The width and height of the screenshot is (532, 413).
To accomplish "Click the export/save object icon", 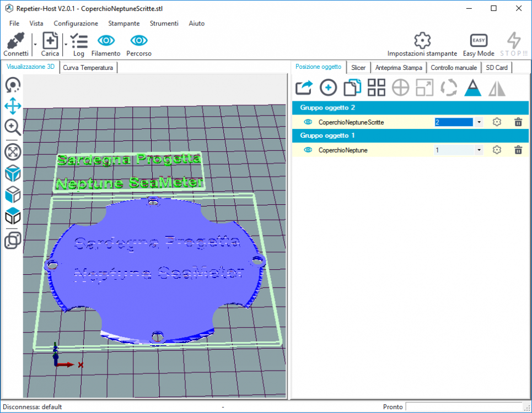I will (304, 88).
